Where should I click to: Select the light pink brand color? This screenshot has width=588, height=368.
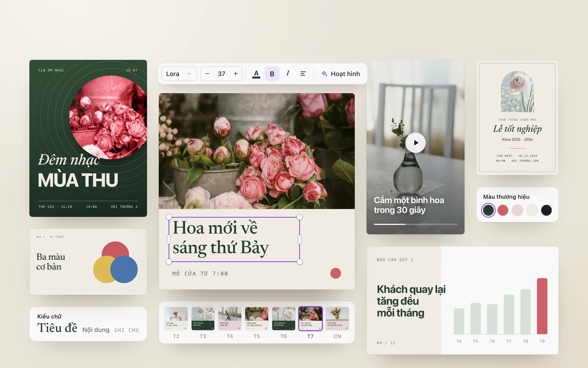517,210
